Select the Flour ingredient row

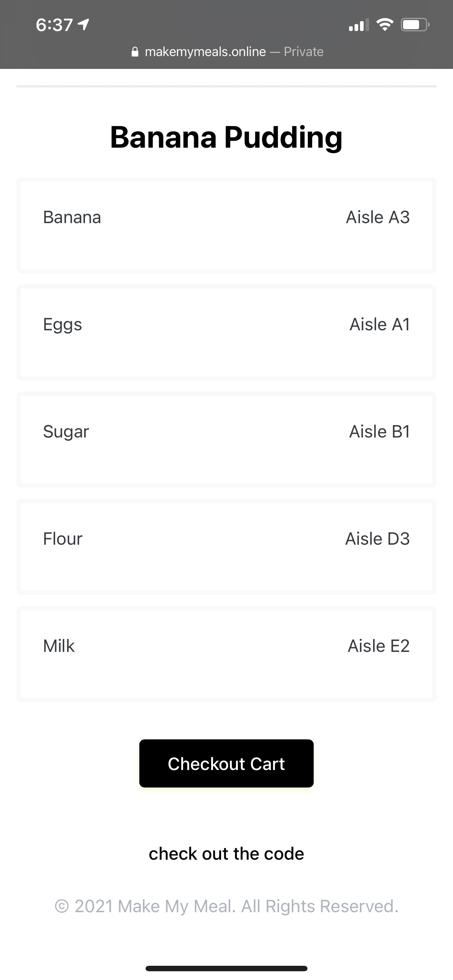tap(226, 547)
